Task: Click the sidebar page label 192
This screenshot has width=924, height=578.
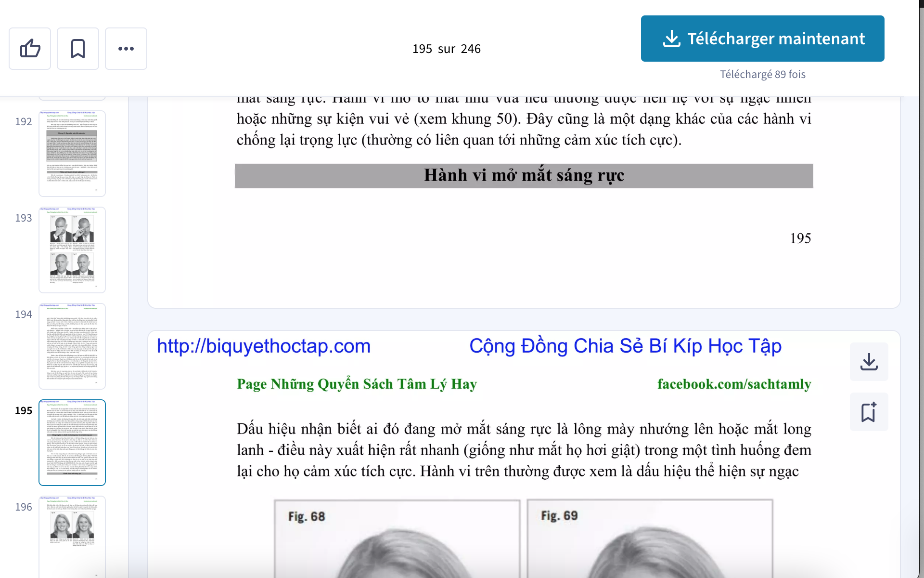Action: click(x=24, y=122)
